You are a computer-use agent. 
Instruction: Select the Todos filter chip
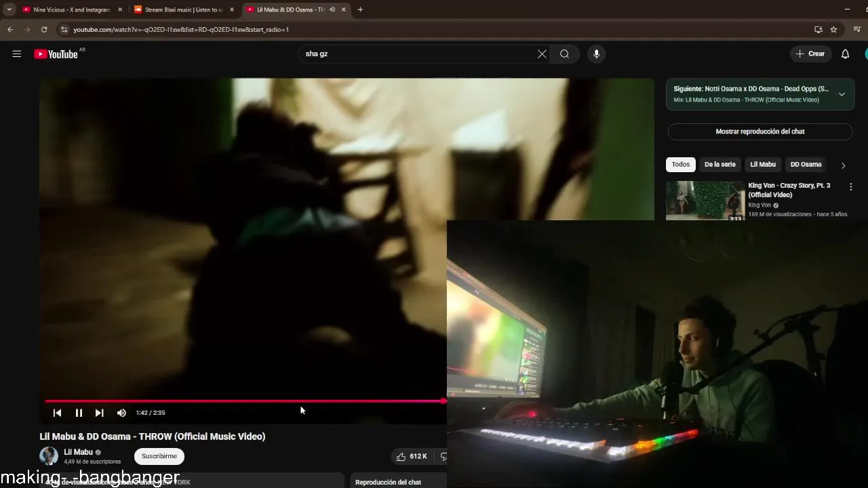click(681, 165)
